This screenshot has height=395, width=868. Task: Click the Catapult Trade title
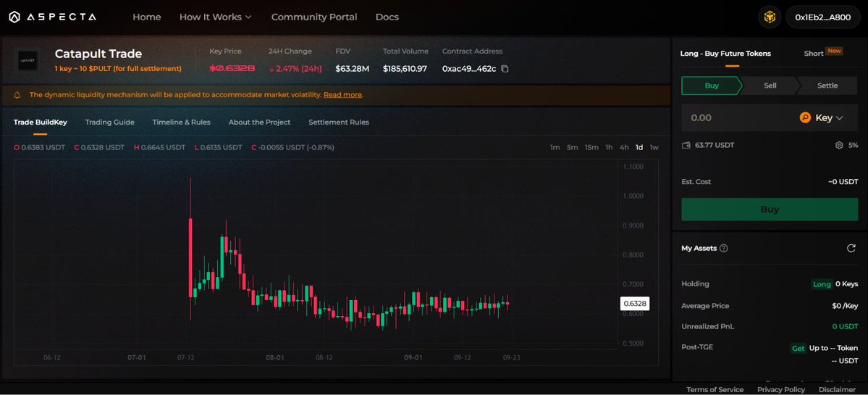tap(98, 54)
